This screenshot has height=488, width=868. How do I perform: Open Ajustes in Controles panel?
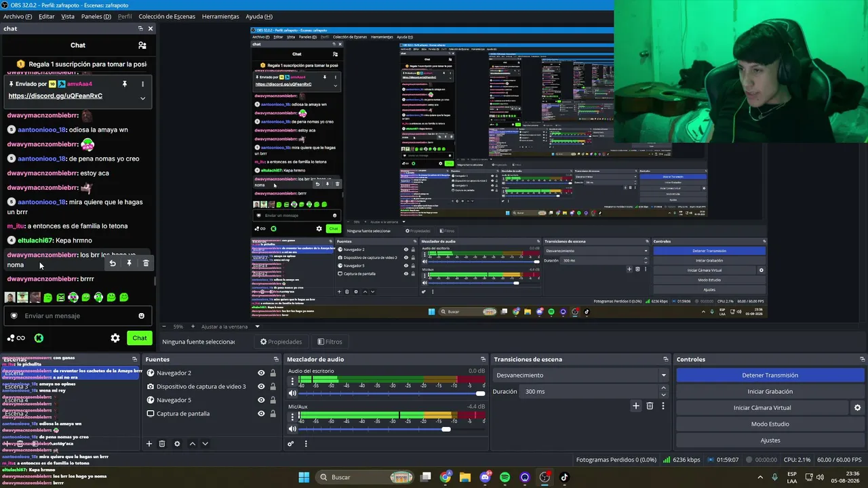(770, 441)
